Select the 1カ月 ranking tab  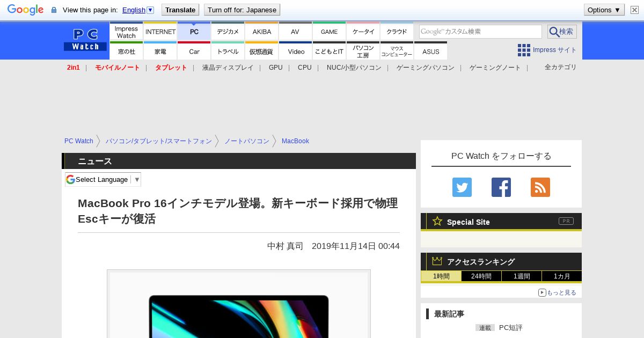tap(562, 276)
